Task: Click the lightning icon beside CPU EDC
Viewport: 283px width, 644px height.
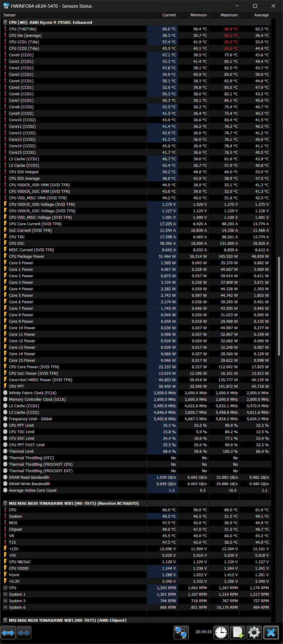Action: pyautogui.click(x=5, y=243)
